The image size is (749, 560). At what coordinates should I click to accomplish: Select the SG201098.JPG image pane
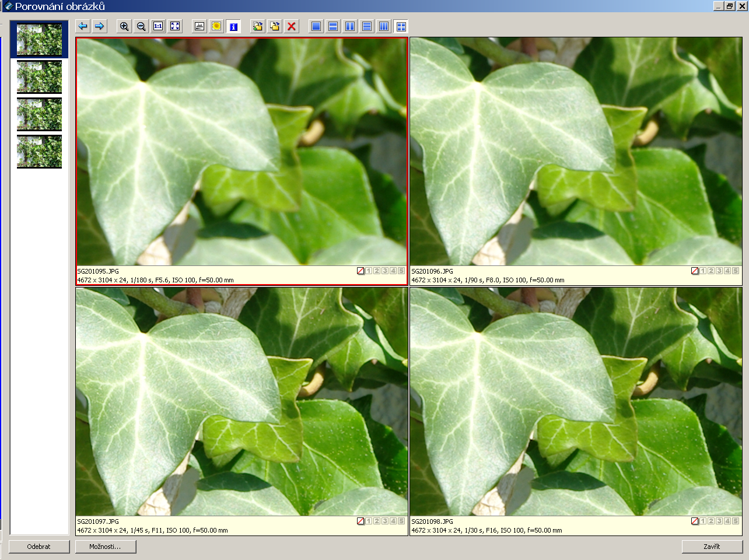(576, 401)
